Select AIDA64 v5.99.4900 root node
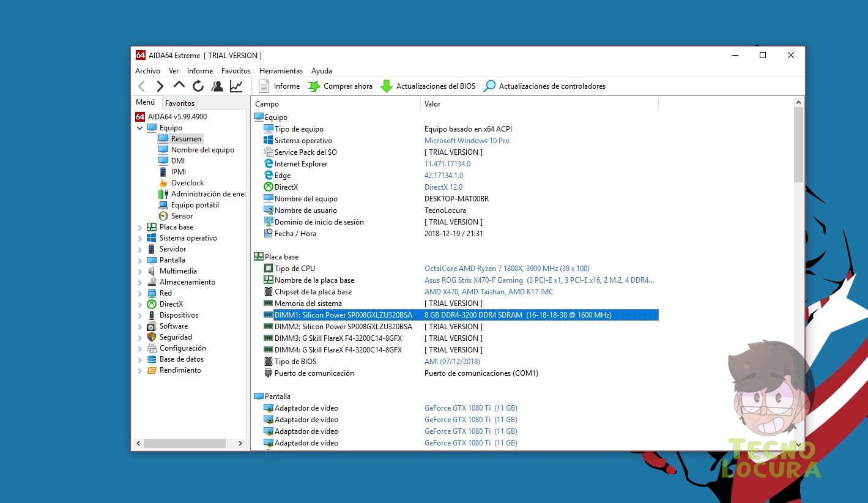Viewport: 868px width, 503px height. coord(171,117)
